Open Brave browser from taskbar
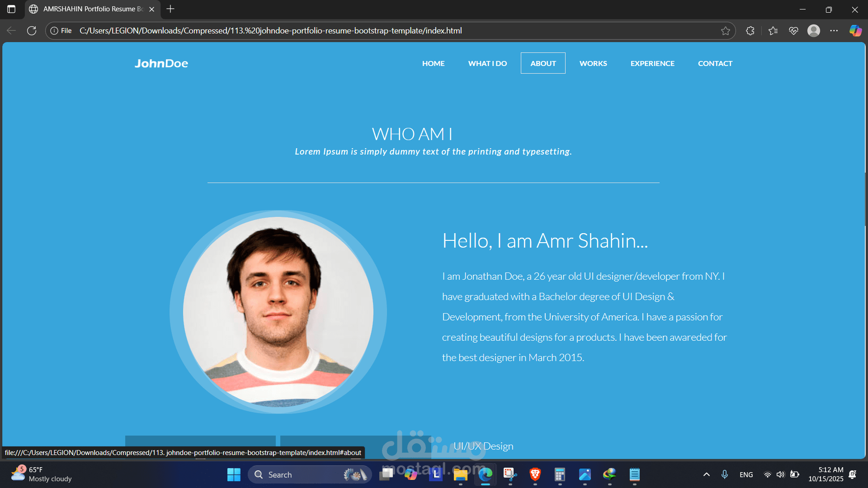The width and height of the screenshot is (868, 488). pyautogui.click(x=535, y=474)
